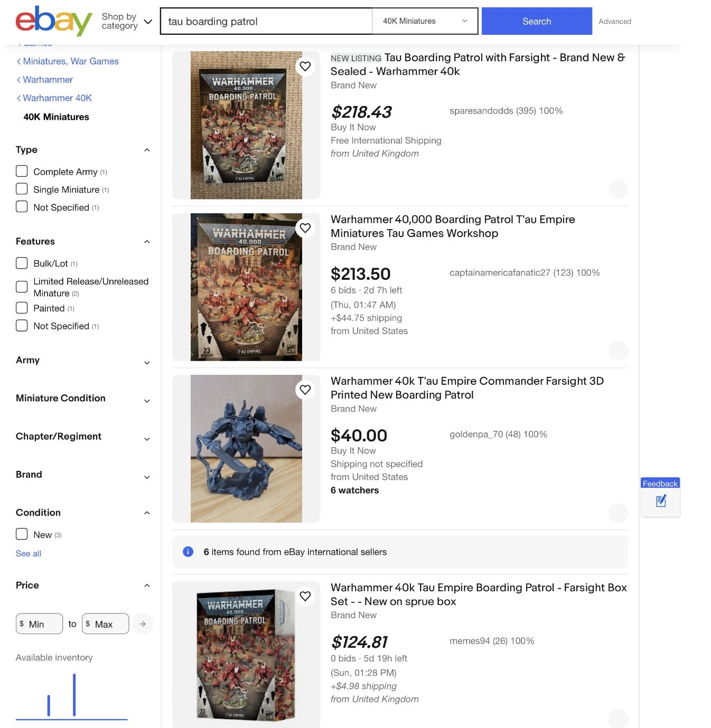Check the Painted filter

[22, 307]
